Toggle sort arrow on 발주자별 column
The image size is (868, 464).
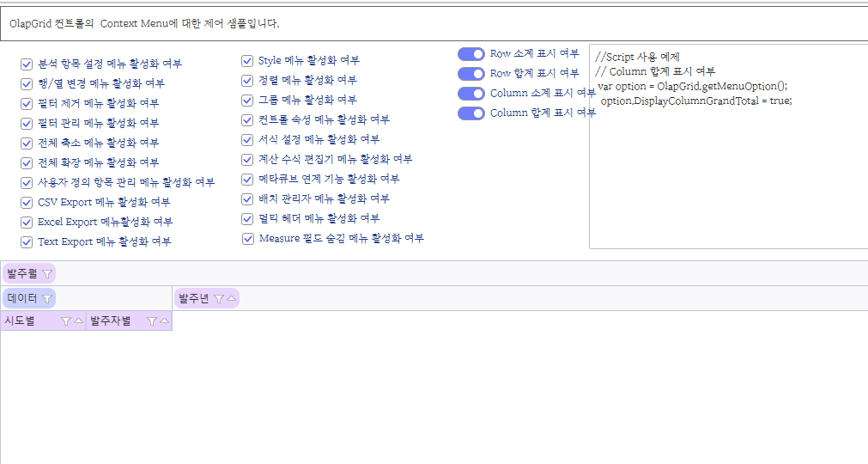(164, 321)
